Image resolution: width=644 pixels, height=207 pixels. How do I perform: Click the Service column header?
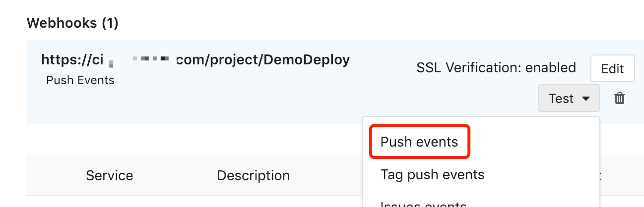(109, 175)
